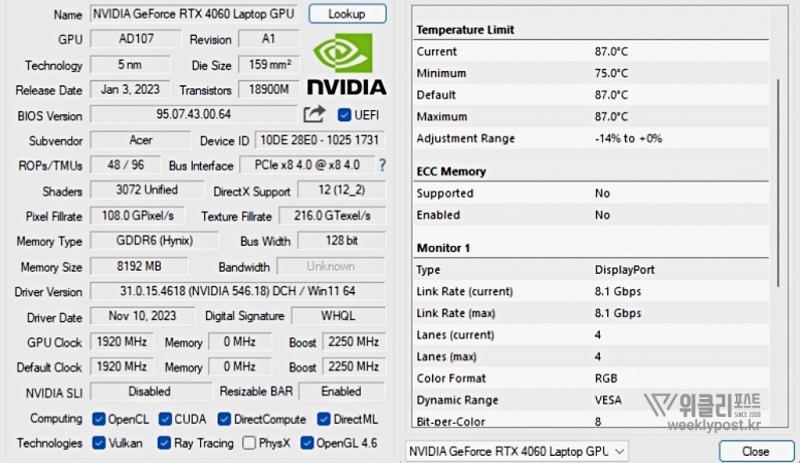Enable the PhysX checkbox
The height and width of the screenshot is (463, 800).
(250, 443)
